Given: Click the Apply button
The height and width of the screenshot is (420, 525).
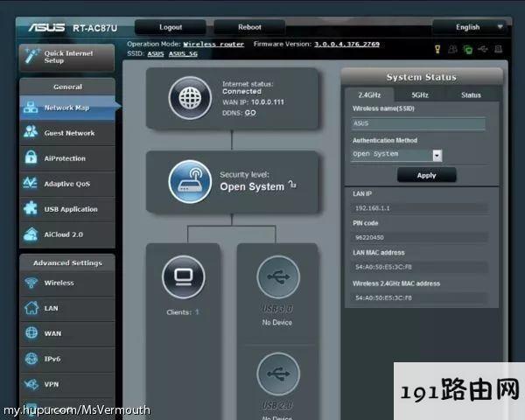Looking at the screenshot, I should [x=427, y=175].
